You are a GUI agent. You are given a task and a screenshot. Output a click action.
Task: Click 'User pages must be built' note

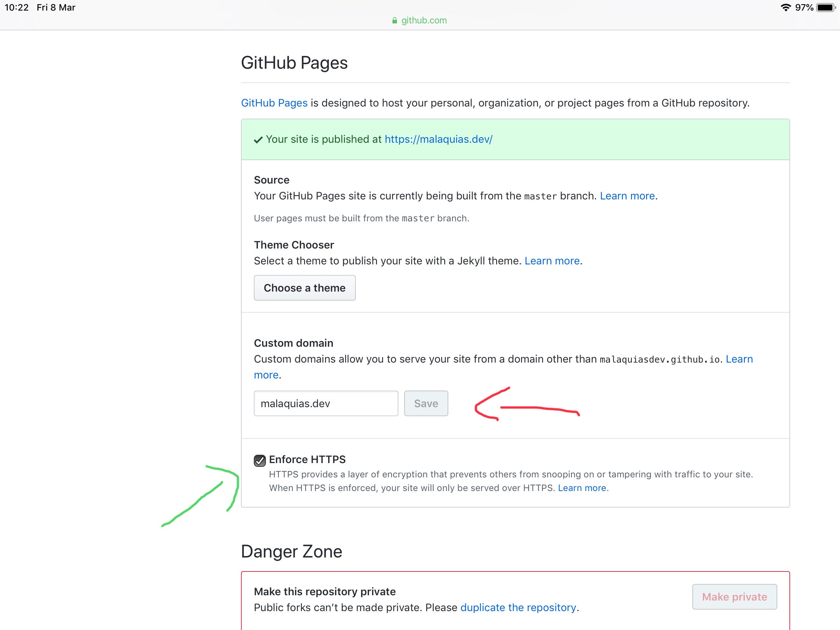click(361, 218)
